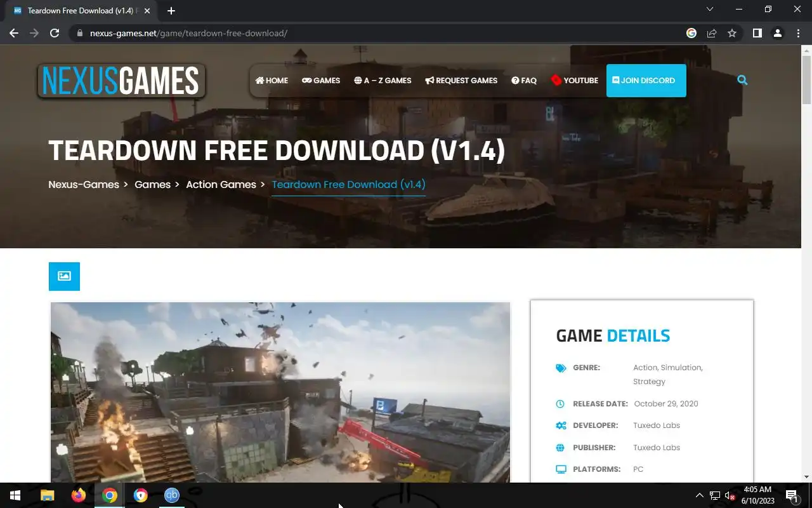Click the Action genre link

[x=645, y=368]
